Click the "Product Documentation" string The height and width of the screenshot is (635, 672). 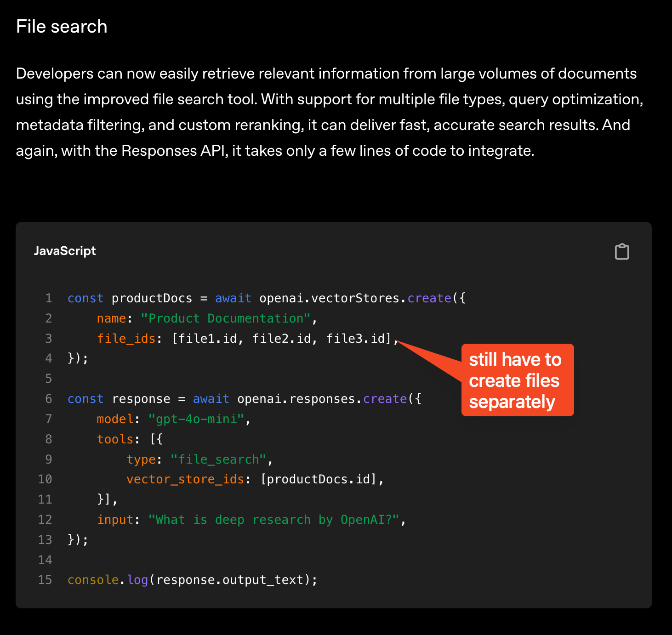(x=226, y=318)
